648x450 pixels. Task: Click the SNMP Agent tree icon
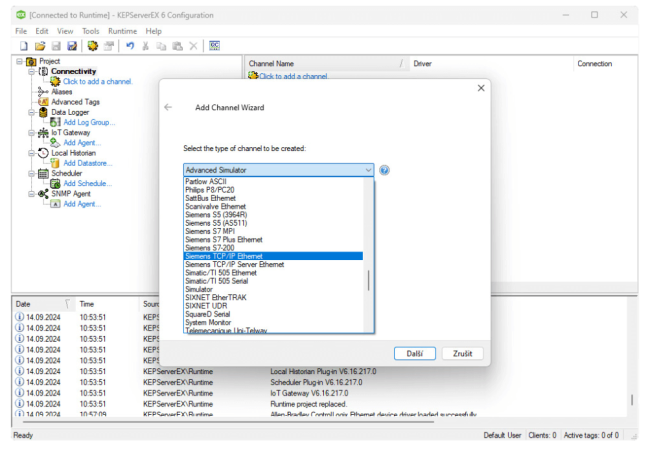[43, 194]
